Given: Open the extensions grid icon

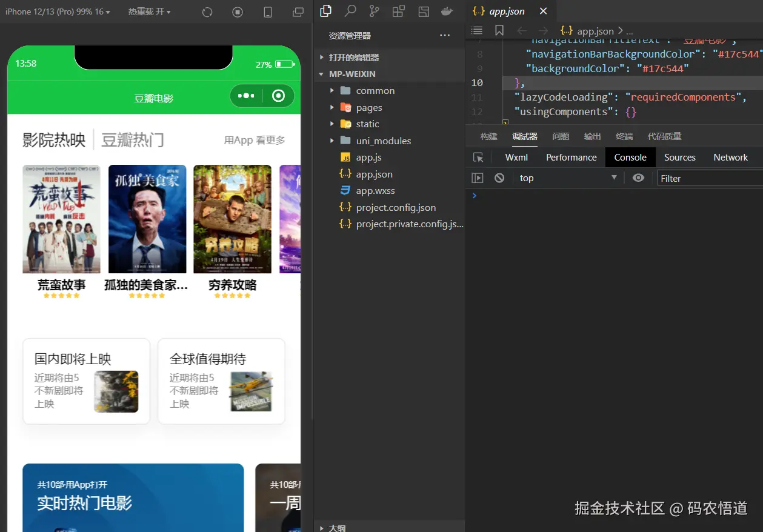Looking at the screenshot, I should [x=398, y=11].
